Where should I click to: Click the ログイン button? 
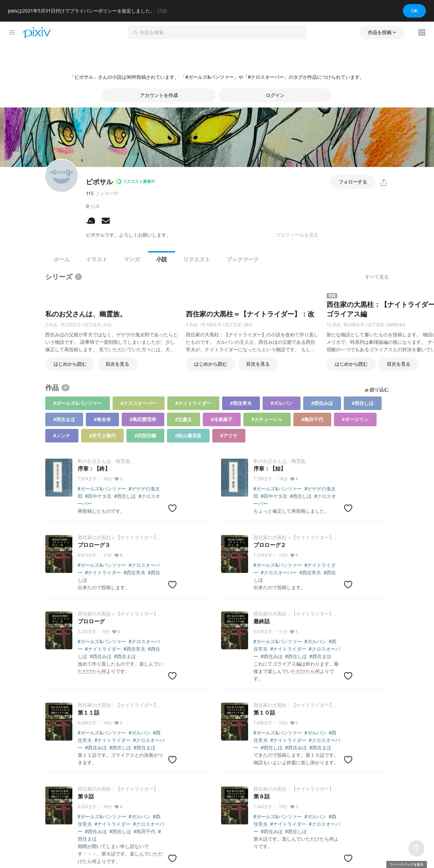275,95
